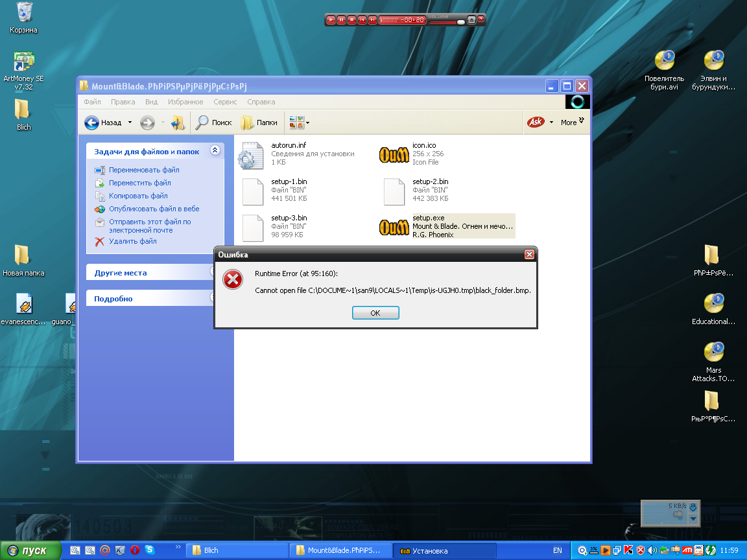Launch Opera from quick launch bar
The width and height of the screenshot is (747, 560).
click(135, 550)
